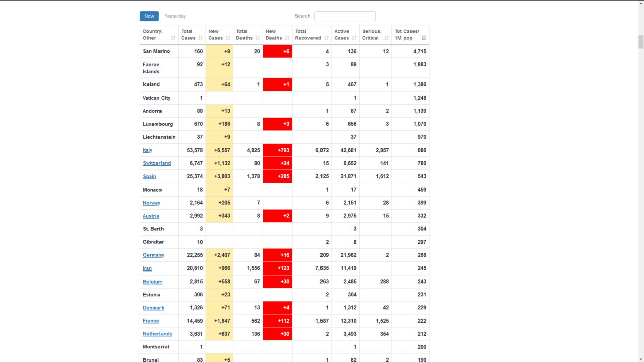Select the Vatican City row name

coord(156,98)
